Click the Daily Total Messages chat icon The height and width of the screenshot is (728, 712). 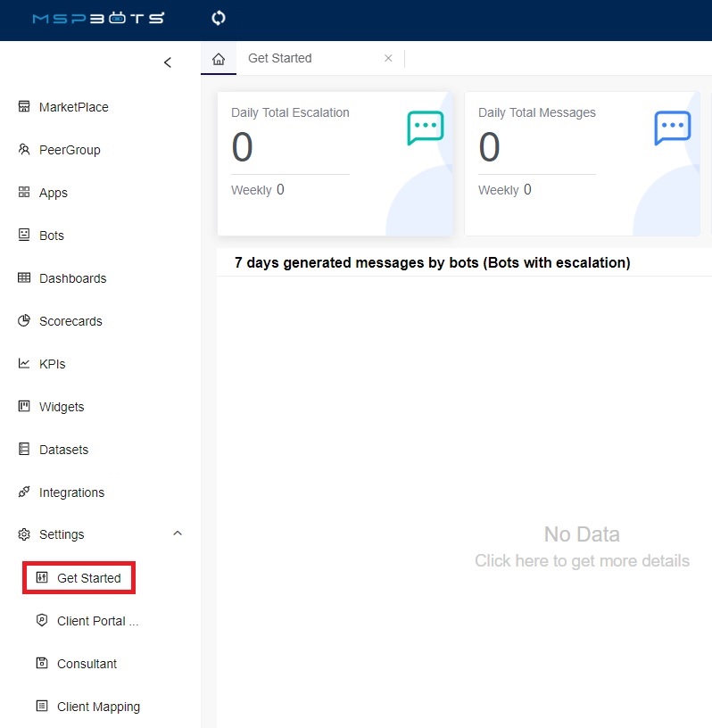tap(672, 128)
